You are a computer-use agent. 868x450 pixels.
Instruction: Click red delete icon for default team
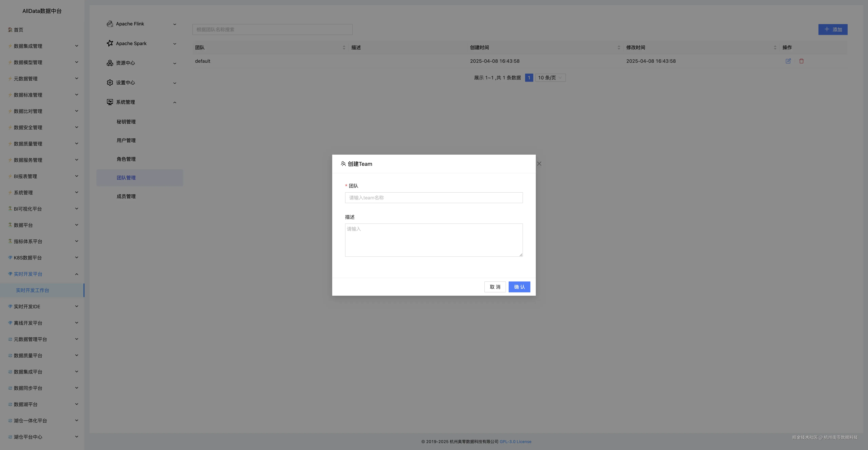[801, 61]
